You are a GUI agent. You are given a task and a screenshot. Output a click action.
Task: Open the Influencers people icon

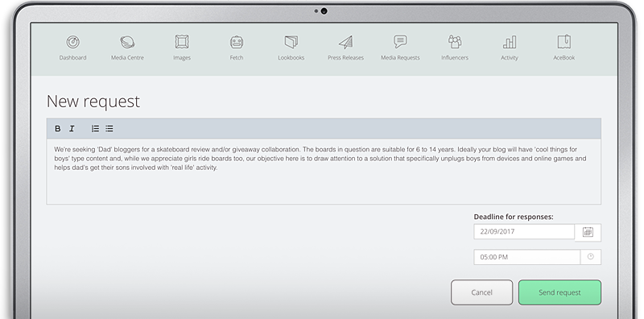[455, 42]
